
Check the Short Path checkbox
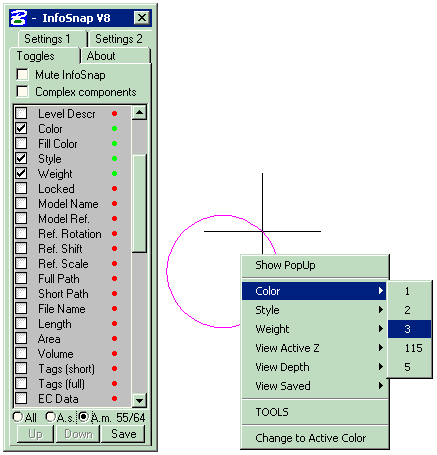pos(21,293)
